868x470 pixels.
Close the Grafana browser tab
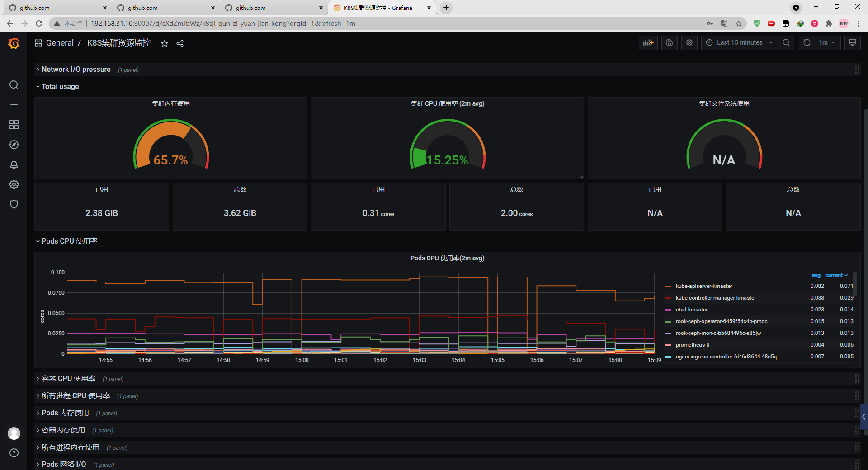click(x=429, y=8)
